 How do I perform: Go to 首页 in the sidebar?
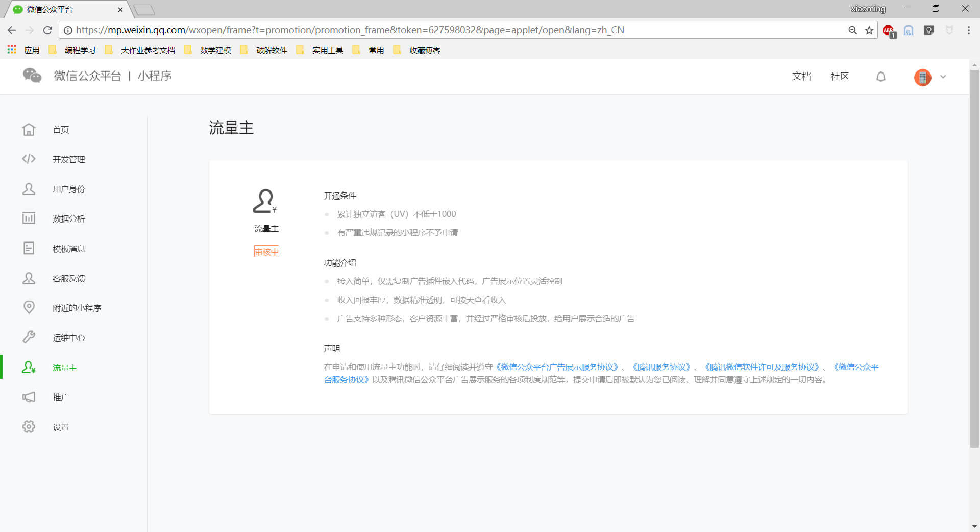[x=61, y=130]
